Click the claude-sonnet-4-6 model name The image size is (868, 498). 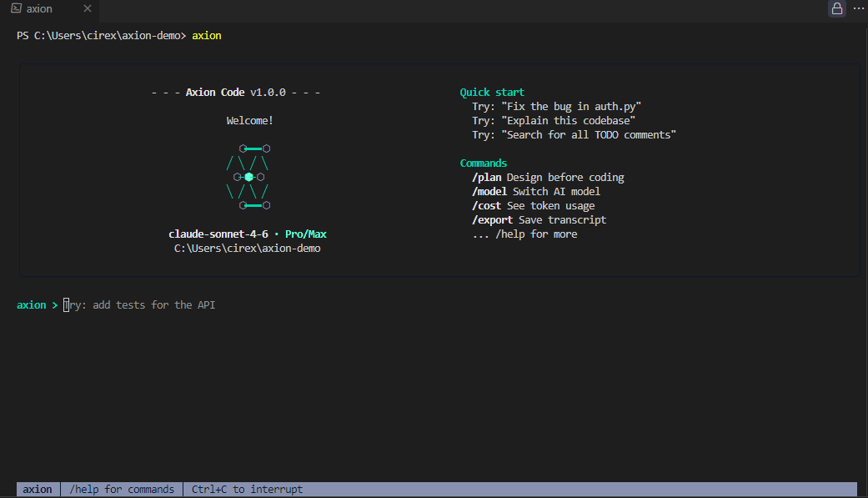[x=218, y=234]
